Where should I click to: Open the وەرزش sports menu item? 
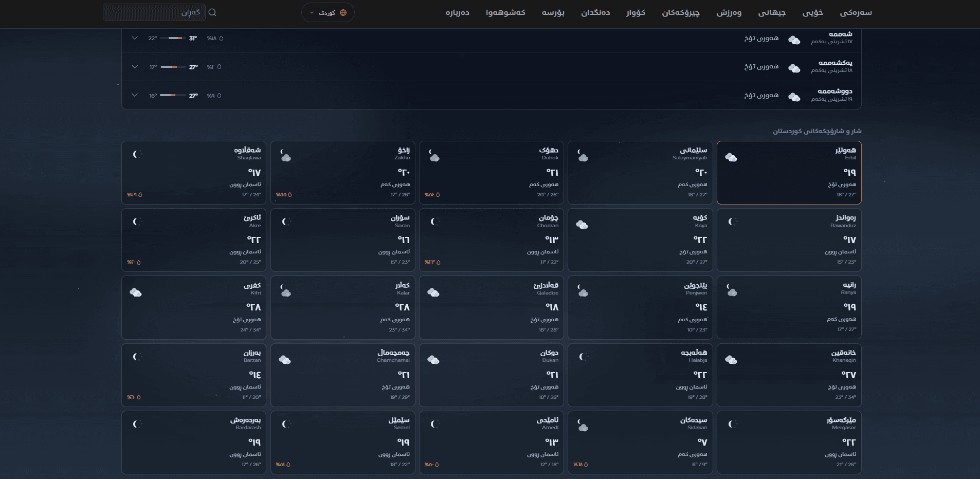click(729, 12)
